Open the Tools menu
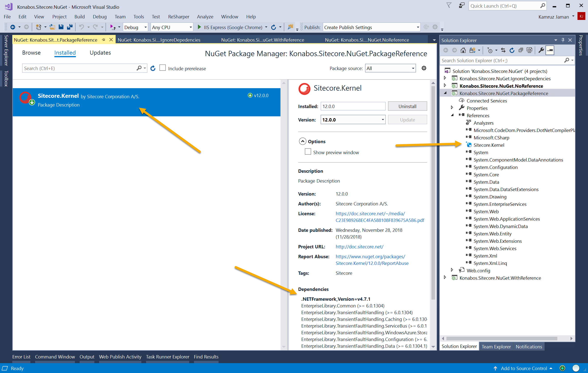Screen dimensions: 588x373 [138, 17]
